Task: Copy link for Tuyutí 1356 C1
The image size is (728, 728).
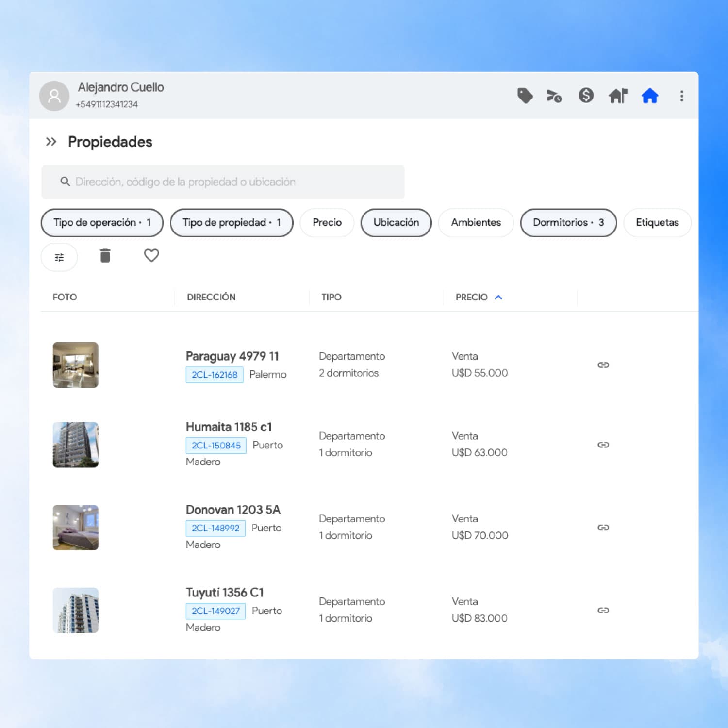Action: click(603, 610)
